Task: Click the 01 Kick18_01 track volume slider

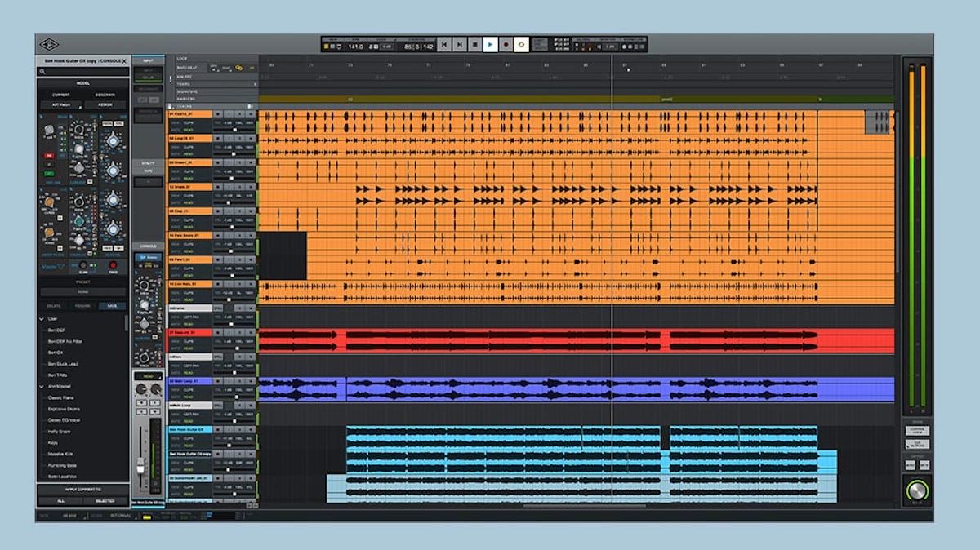Action: click(x=234, y=130)
